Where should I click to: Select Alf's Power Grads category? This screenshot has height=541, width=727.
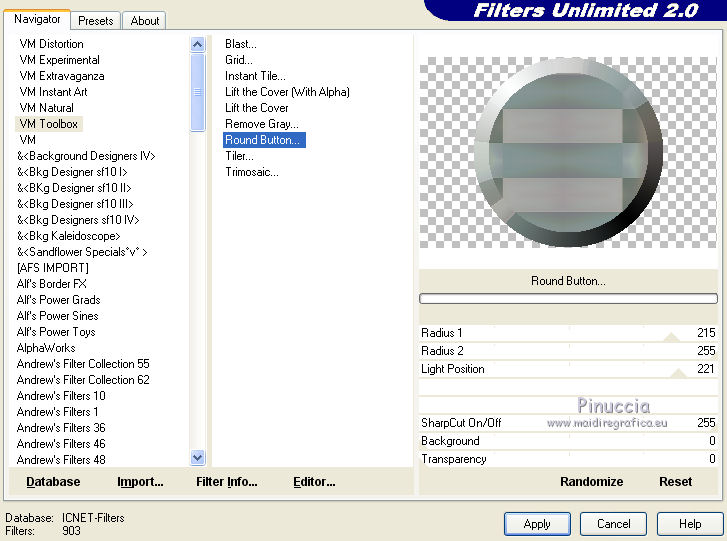point(58,300)
